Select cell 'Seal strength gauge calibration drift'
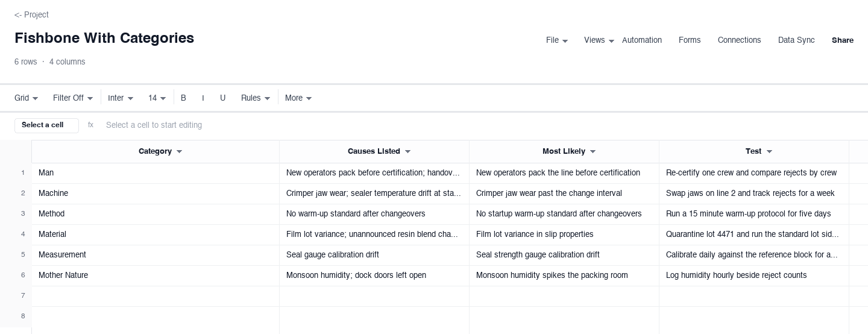Image resolution: width=868 pixels, height=334 pixels. tap(564, 255)
